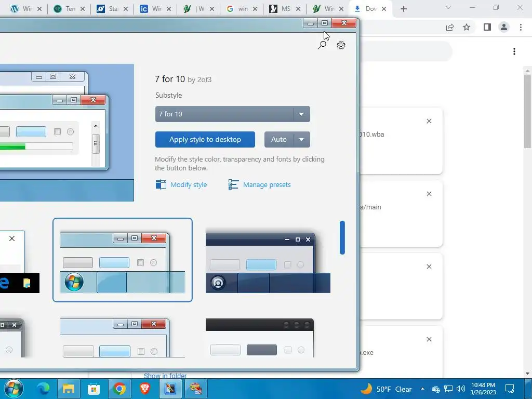Select the dark titlebar style thumbnail with dots
Image resolution: width=532 pixels, height=399 pixels.
pyautogui.click(x=260, y=338)
